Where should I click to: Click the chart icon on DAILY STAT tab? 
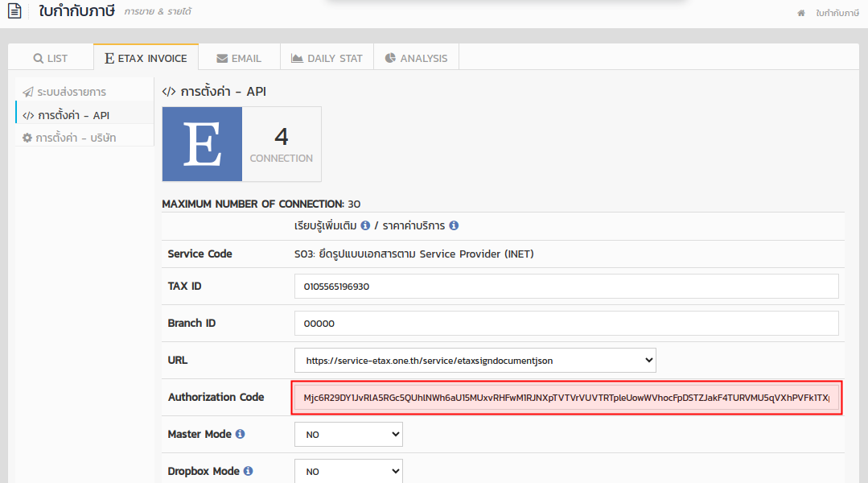(298, 58)
